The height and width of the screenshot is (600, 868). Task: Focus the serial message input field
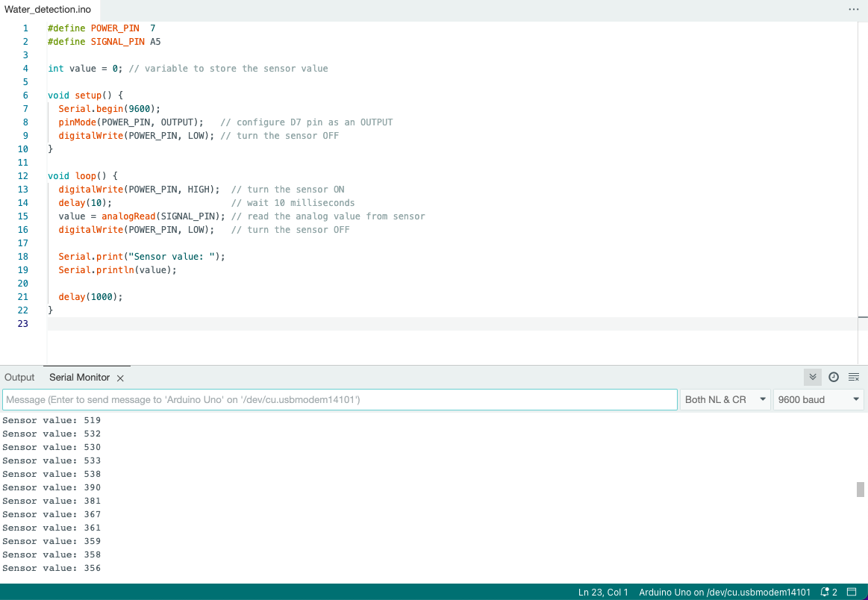pyautogui.click(x=340, y=400)
